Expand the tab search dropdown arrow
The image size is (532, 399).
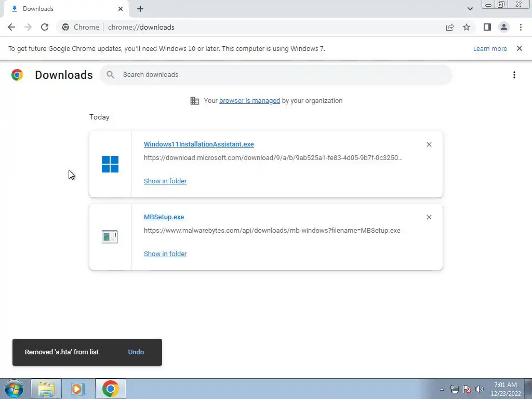point(470,9)
